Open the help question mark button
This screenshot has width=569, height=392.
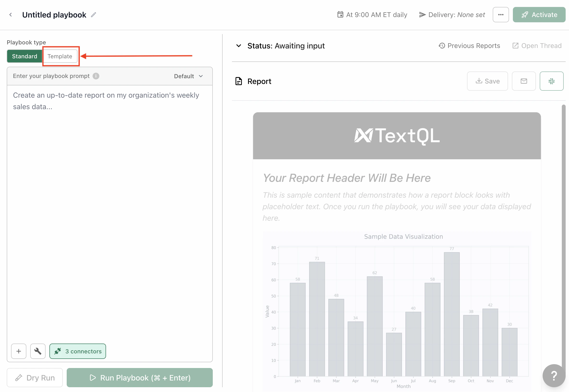[x=554, y=375]
